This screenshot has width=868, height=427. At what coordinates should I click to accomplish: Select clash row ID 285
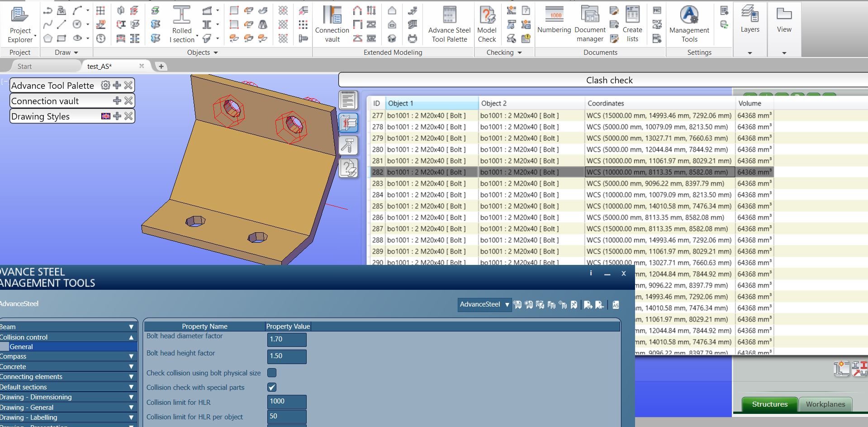coord(572,206)
